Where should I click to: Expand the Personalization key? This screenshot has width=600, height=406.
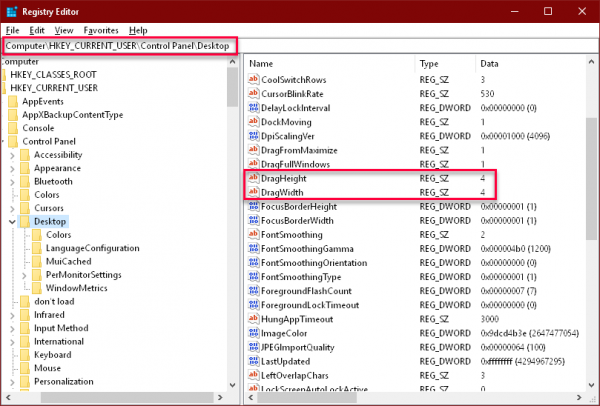point(12,382)
